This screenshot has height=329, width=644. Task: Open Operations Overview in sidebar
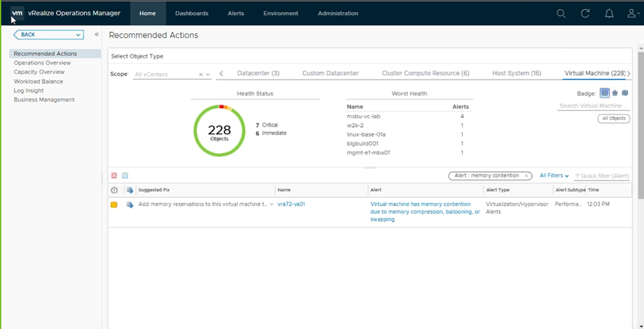(x=42, y=63)
